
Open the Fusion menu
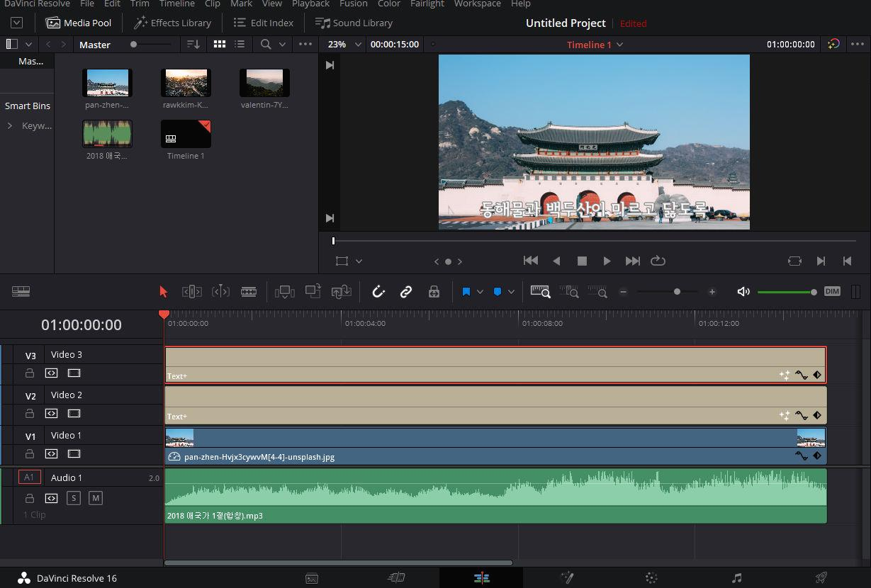pos(353,4)
